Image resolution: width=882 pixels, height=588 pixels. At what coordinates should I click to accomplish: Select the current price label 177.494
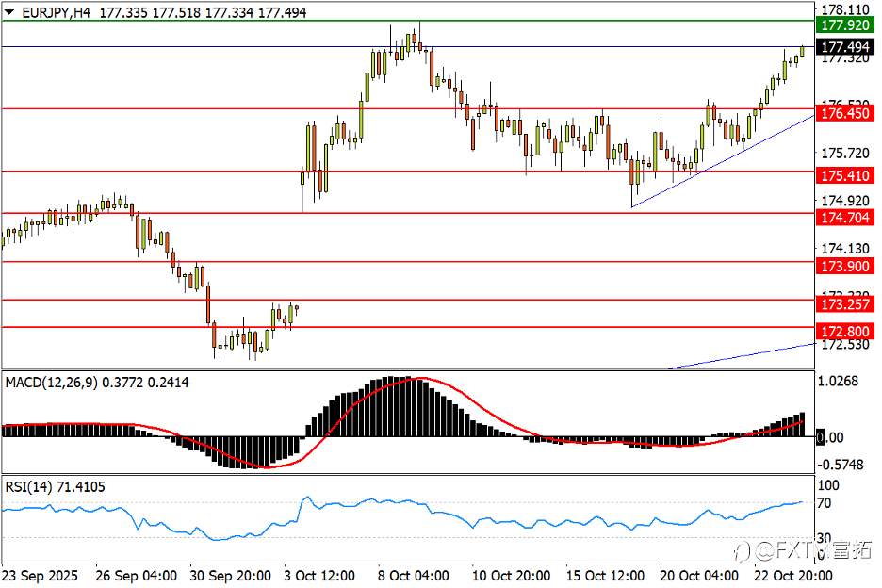coord(845,47)
